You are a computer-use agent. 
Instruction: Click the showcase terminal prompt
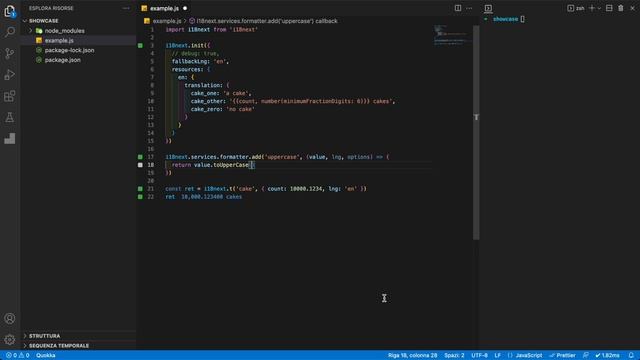coord(505,19)
